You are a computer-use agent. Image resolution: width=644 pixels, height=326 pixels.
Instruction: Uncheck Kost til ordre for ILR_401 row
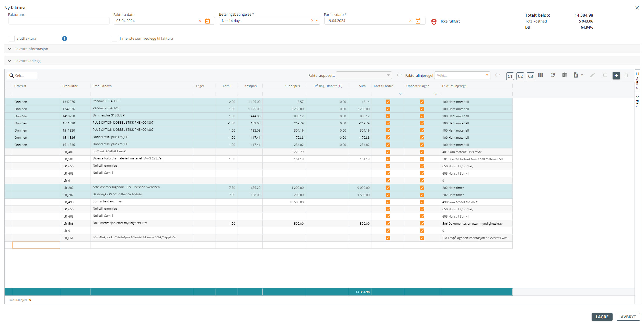pyautogui.click(x=388, y=152)
